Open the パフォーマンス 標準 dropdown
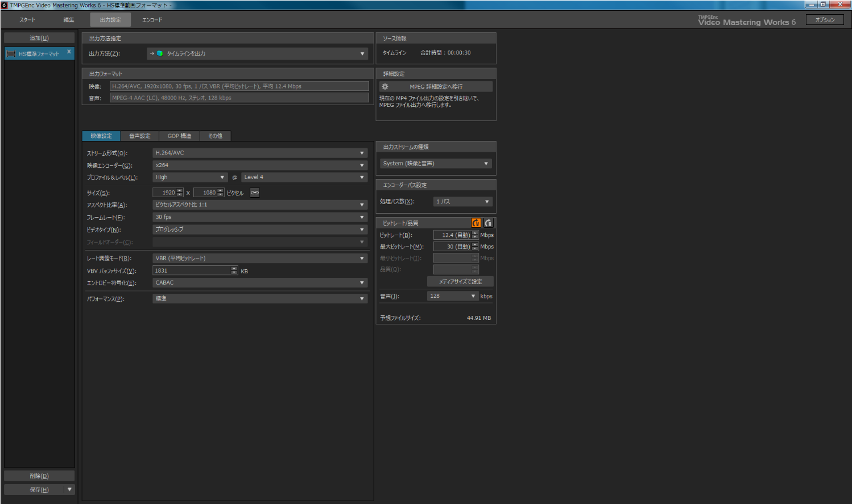 tap(260, 298)
